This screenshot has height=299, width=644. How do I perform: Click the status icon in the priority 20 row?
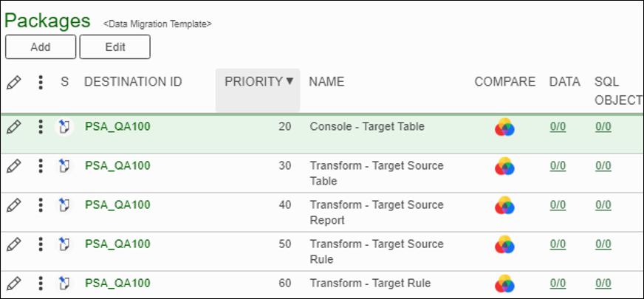[x=64, y=127]
